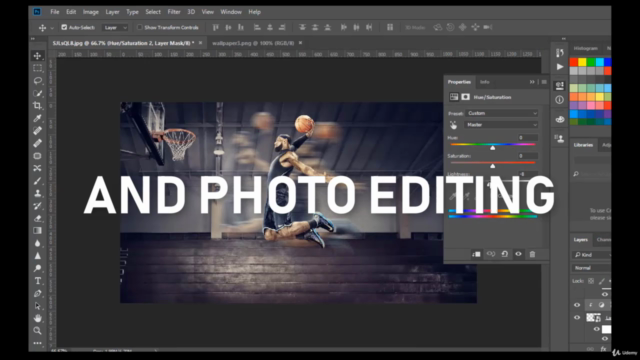Click Align left edges in options bar
The image size is (640, 360).
coord(257,27)
